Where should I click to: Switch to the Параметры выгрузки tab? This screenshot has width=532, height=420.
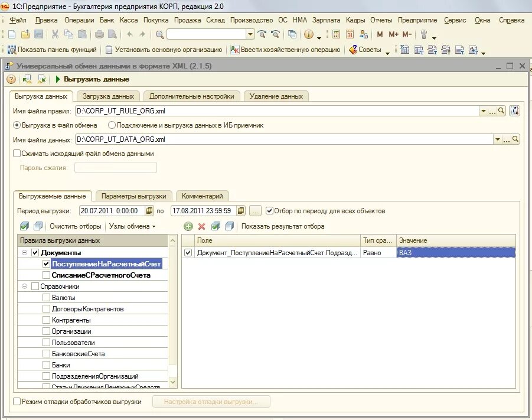point(133,196)
